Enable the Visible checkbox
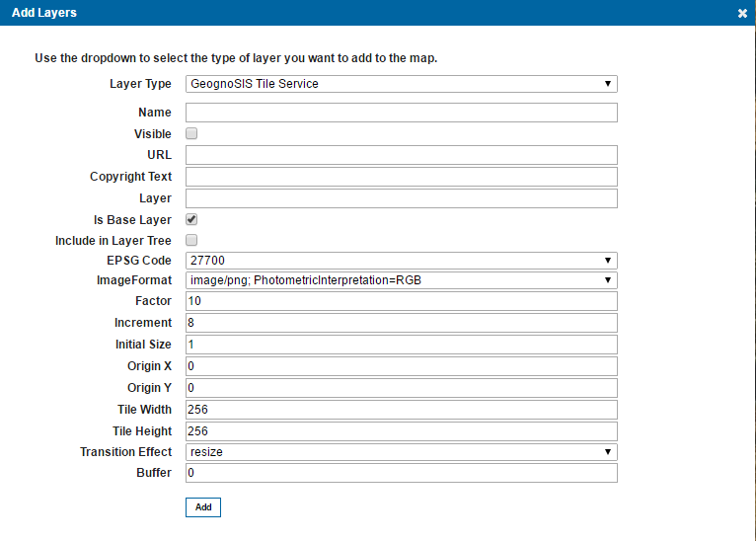Image resolution: width=756 pixels, height=541 pixels. 192,134
